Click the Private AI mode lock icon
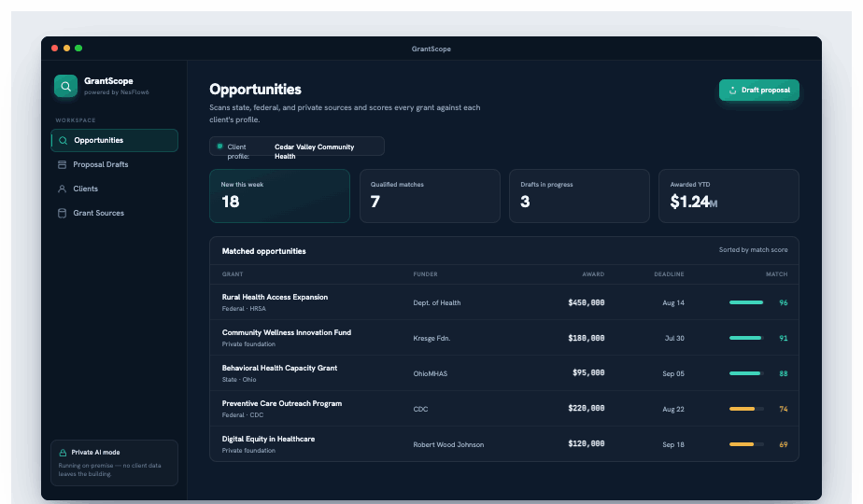Screen dimensions: 863x504 [x=63, y=453]
